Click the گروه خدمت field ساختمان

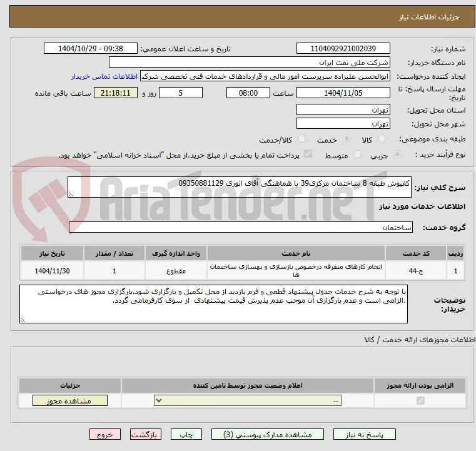pyautogui.click(x=240, y=227)
